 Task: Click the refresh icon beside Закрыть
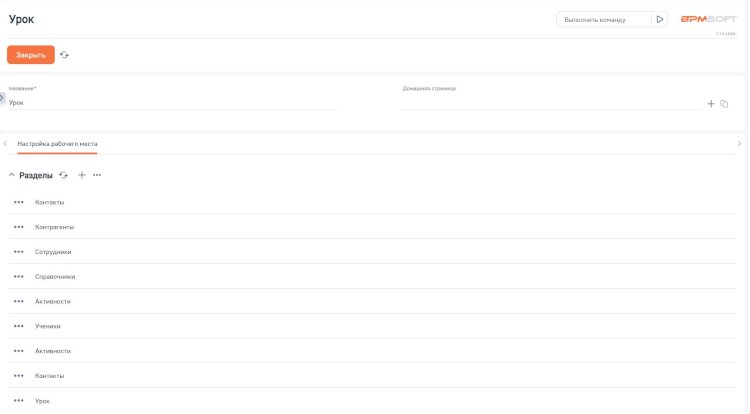(x=65, y=55)
